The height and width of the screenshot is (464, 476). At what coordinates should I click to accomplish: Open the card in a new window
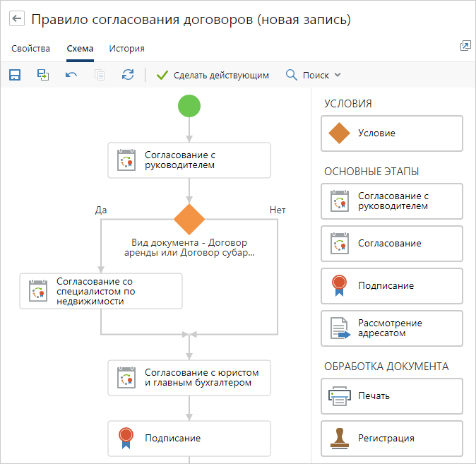click(465, 46)
